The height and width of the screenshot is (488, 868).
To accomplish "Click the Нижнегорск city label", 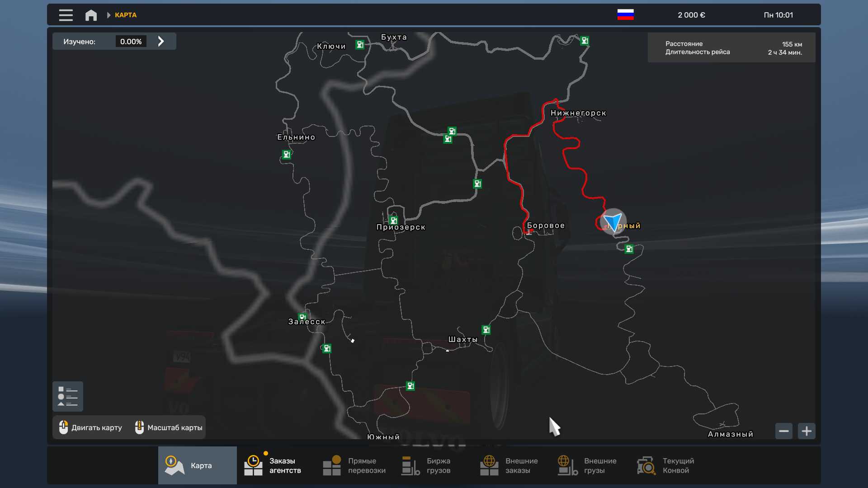I will 578,113.
